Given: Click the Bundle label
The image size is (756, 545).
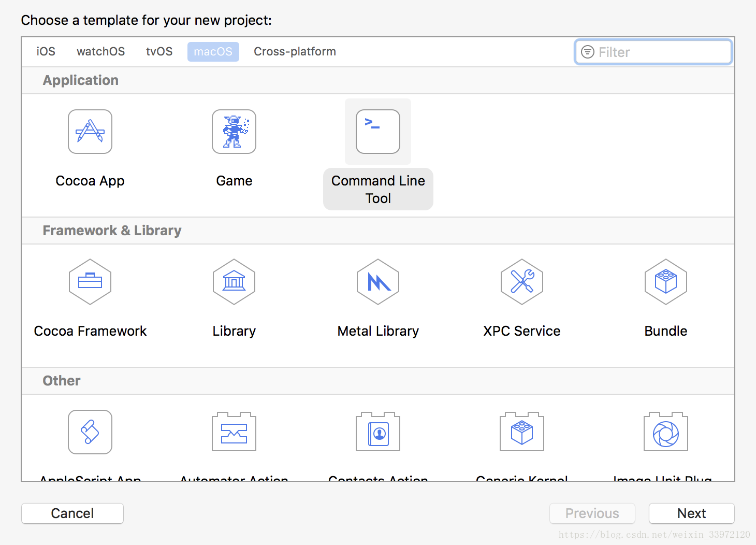Looking at the screenshot, I should 666,331.
